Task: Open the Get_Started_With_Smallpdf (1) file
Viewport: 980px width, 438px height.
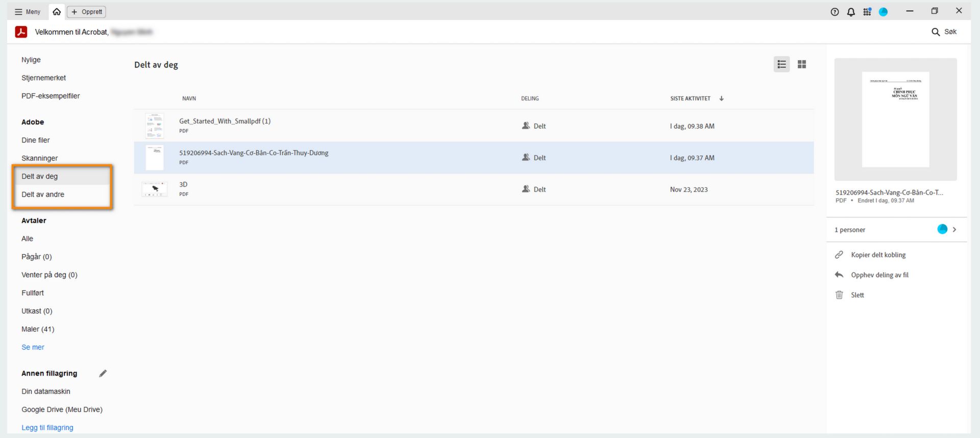Action: tap(225, 121)
